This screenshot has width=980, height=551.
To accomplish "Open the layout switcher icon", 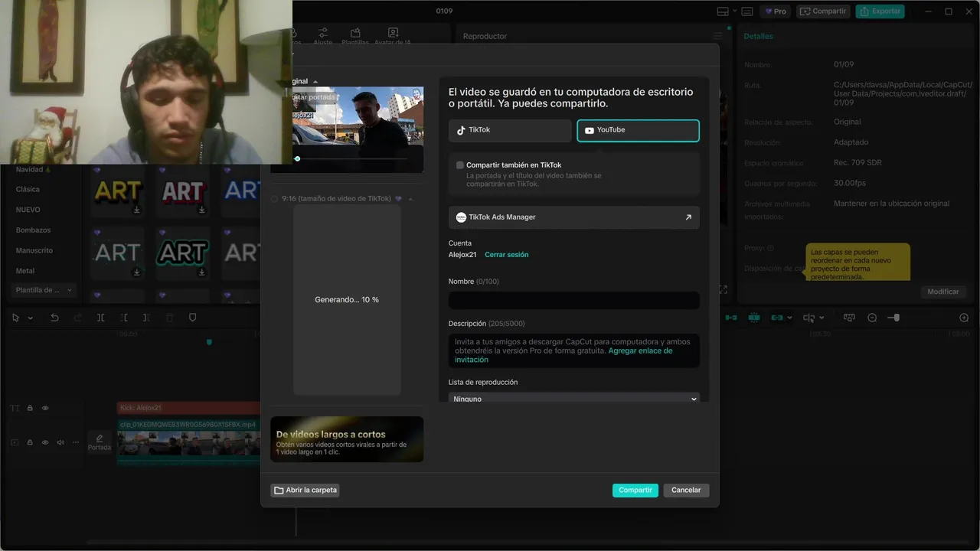I will 723,11.
